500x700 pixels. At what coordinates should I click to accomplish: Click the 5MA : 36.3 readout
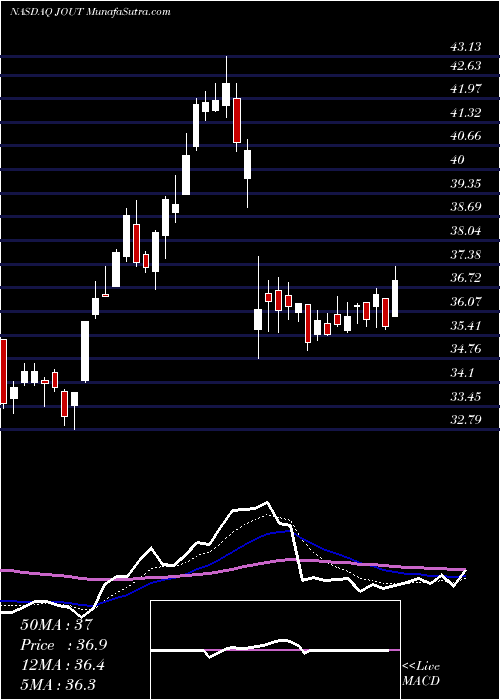click(58, 685)
